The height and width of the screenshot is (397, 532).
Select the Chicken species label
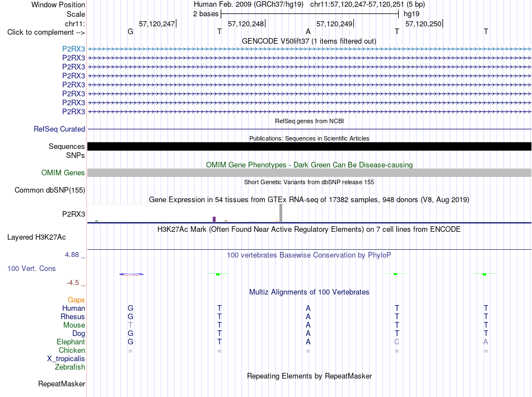pyautogui.click(x=72, y=350)
